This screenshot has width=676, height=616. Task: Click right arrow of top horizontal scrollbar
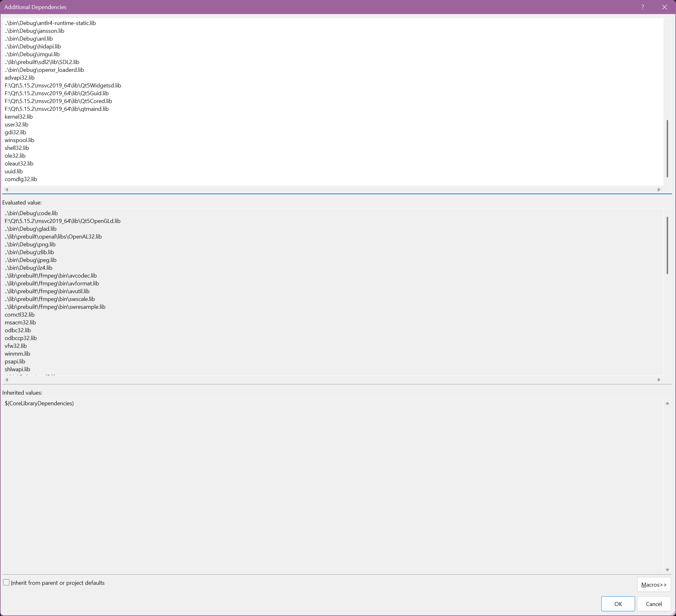[x=659, y=190]
